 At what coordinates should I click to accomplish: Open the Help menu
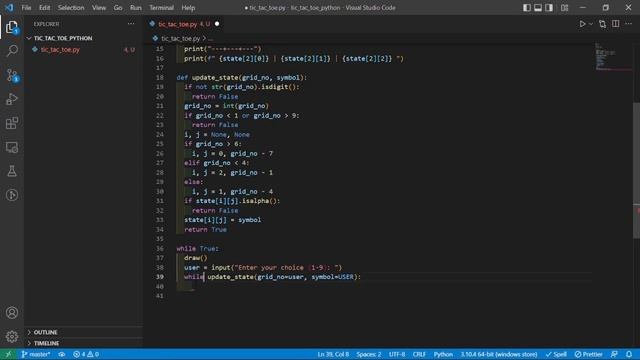[x=188, y=8]
